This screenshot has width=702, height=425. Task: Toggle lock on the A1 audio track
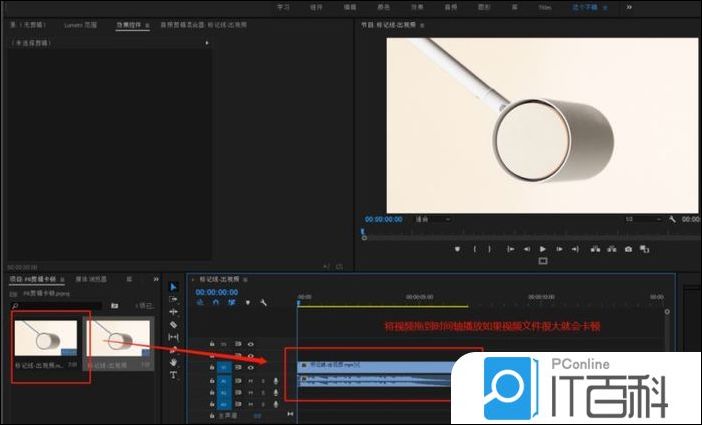pos(212,381)
